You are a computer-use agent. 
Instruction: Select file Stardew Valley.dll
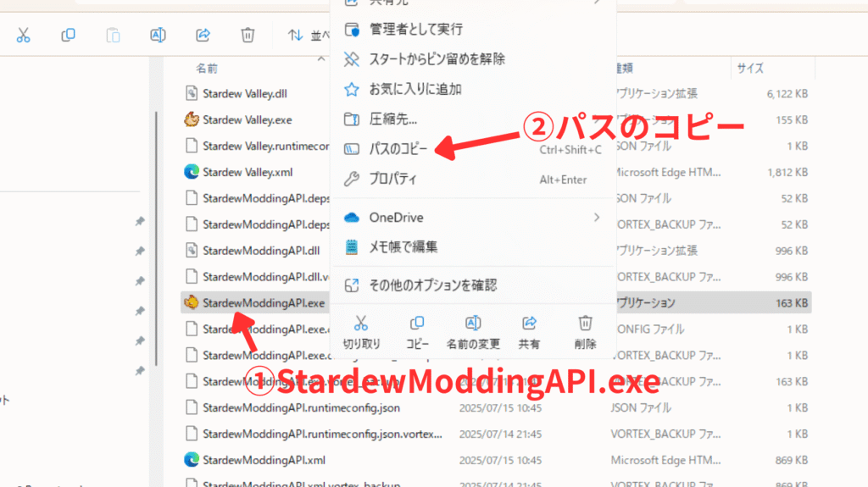pyautogui.click(x=245, y=93)
